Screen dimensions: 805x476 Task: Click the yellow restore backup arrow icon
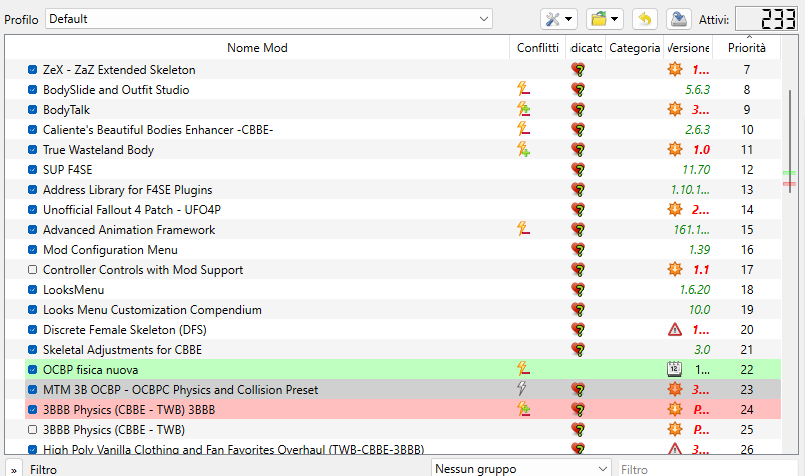click(x=645, y=20)
